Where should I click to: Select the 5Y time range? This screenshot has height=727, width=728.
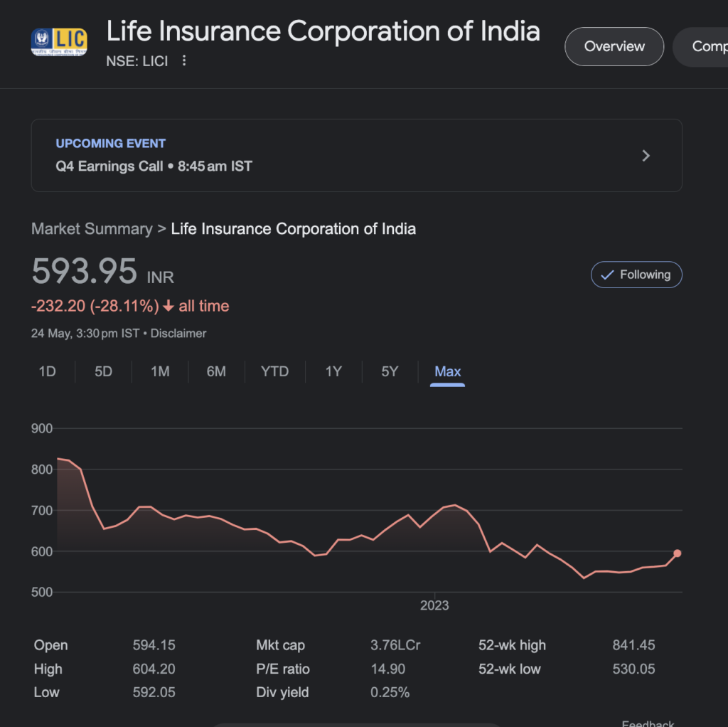click(390, 371)
